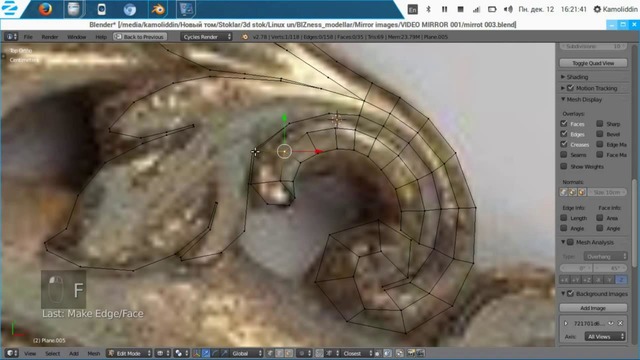Uncheck the Faces overlay
This screenshot has width=640, height=360.
564,123
